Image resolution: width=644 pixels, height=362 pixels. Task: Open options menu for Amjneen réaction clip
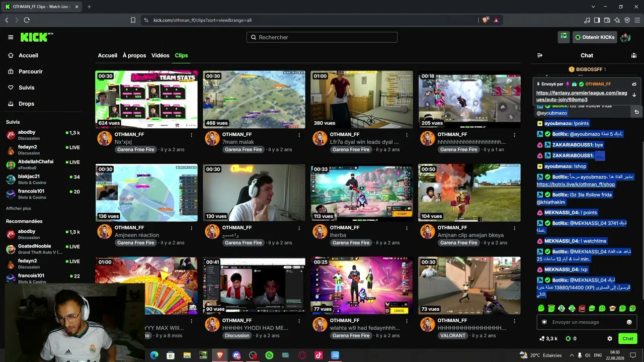pyautogui.click(x=191, y=228)
